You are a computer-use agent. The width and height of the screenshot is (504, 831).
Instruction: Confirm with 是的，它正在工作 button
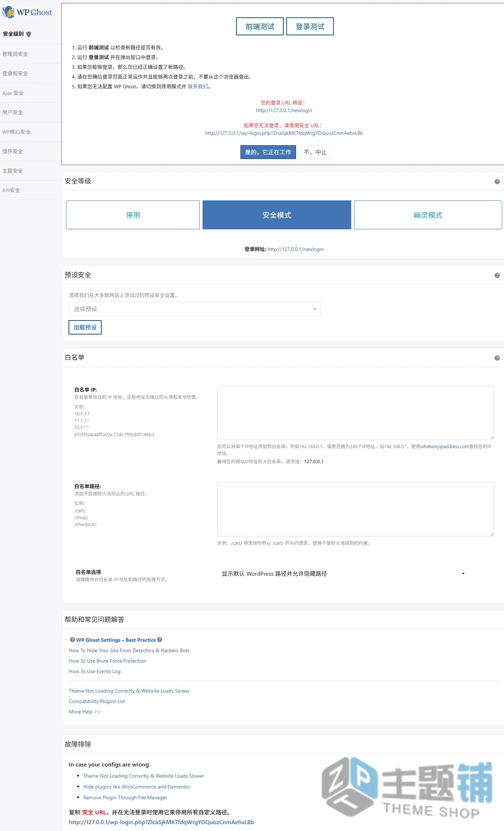[268, 152]
